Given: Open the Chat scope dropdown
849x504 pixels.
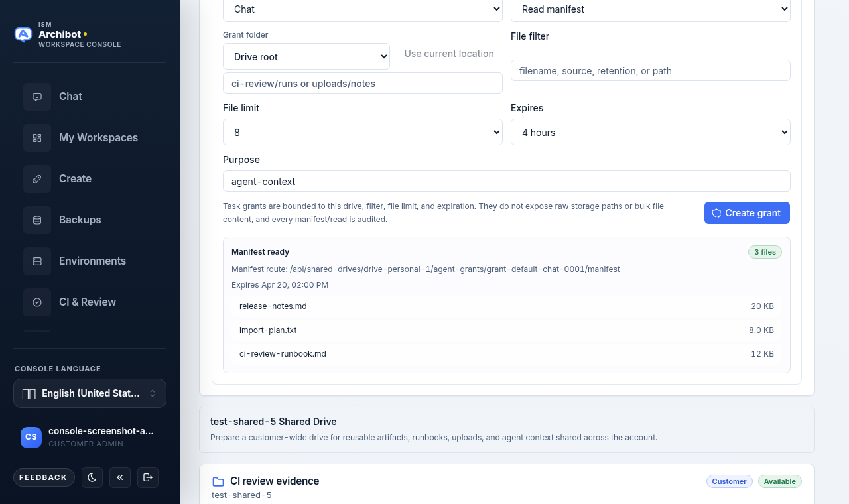Looking at the screenshot, I should coord(363,9).
